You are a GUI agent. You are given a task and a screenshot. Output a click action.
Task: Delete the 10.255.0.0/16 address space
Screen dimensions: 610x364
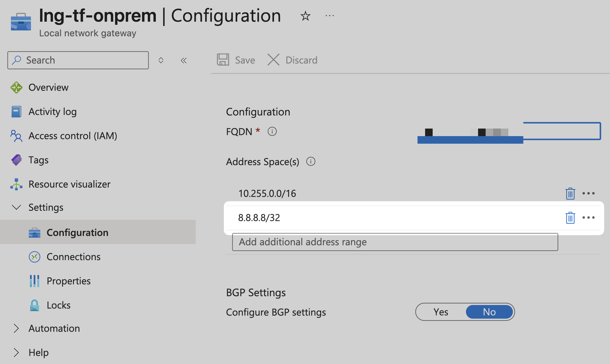tap(570, 194)
